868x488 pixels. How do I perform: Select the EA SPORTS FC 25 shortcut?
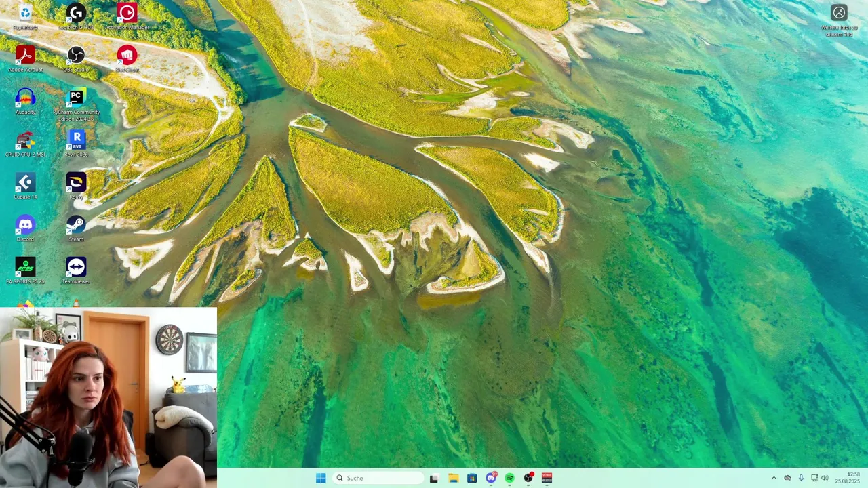25,271
